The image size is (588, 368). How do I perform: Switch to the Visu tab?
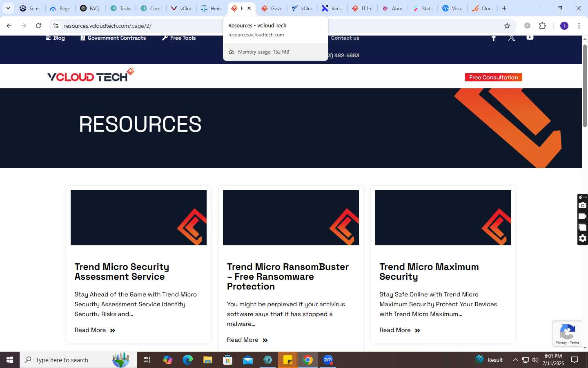453,8
